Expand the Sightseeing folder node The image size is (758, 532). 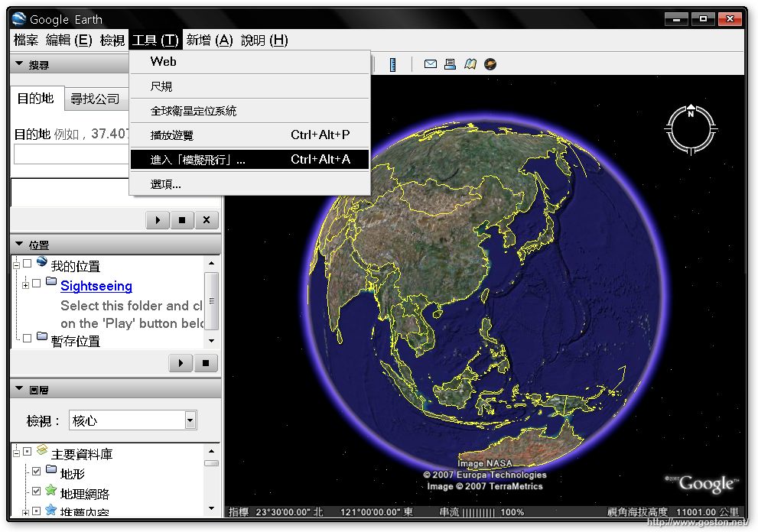pyautogui.click(x=25, y=285)
